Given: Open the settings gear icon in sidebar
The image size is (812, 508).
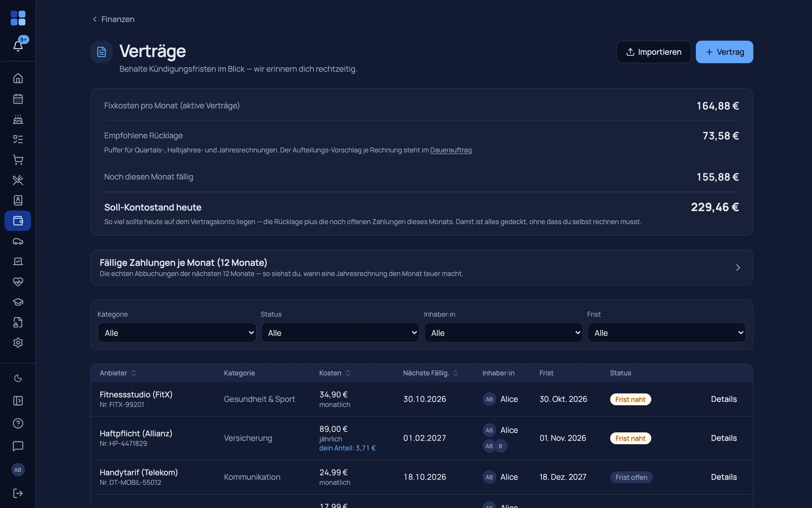Looking at the screenshot, I should pyautogui.click(x=18, y=343).
